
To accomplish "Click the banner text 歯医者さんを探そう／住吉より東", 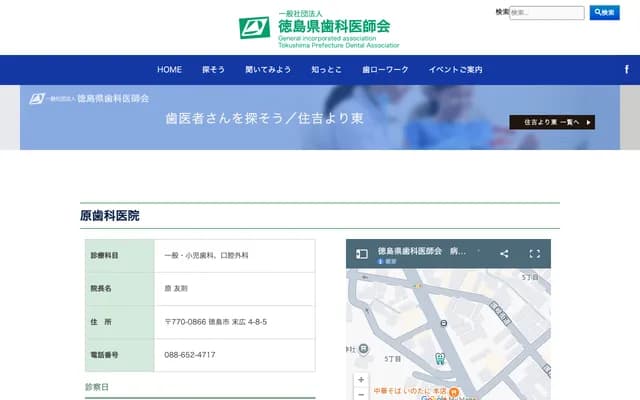I will [x=264, y=118].
